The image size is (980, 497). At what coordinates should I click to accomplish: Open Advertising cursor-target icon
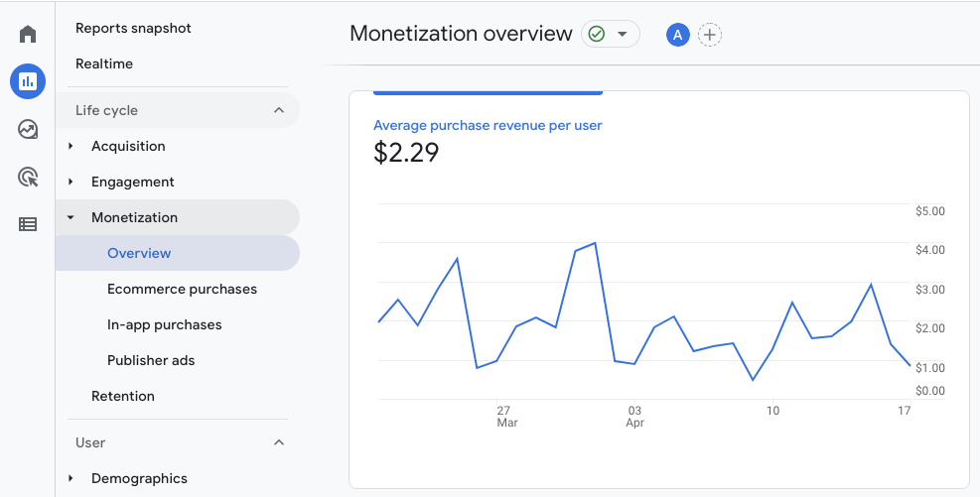click(x=28, y=177)
